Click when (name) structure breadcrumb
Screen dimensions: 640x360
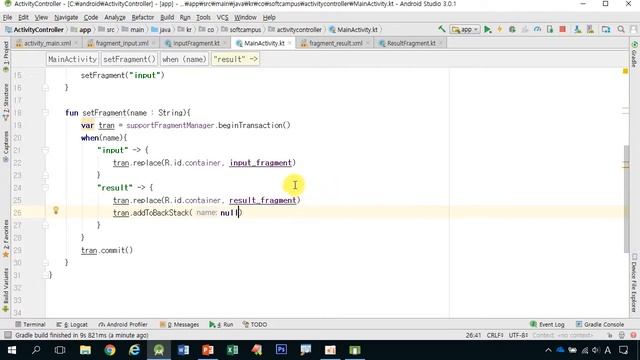(184, 59)
